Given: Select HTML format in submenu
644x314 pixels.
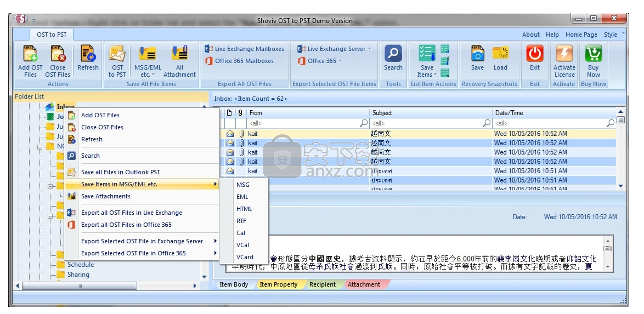Looking at the screenshot, I should point(244,209).
